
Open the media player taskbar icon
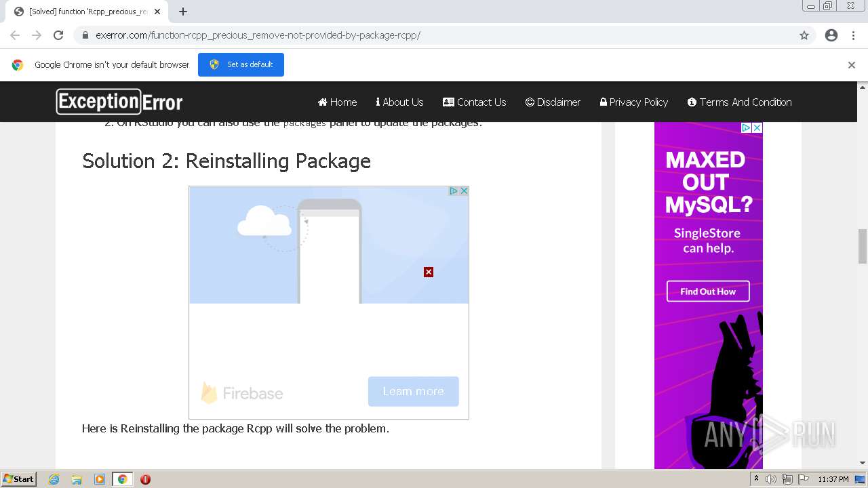[100, 479]
